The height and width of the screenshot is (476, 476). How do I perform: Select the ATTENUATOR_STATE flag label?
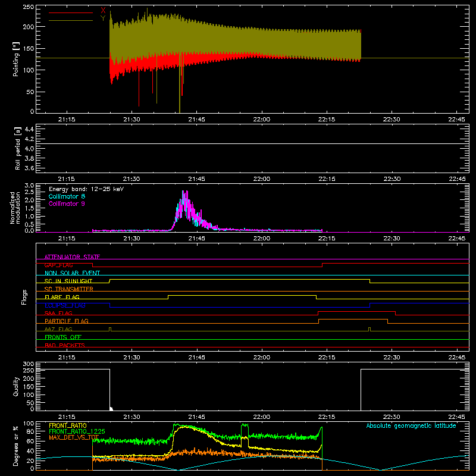72,257
